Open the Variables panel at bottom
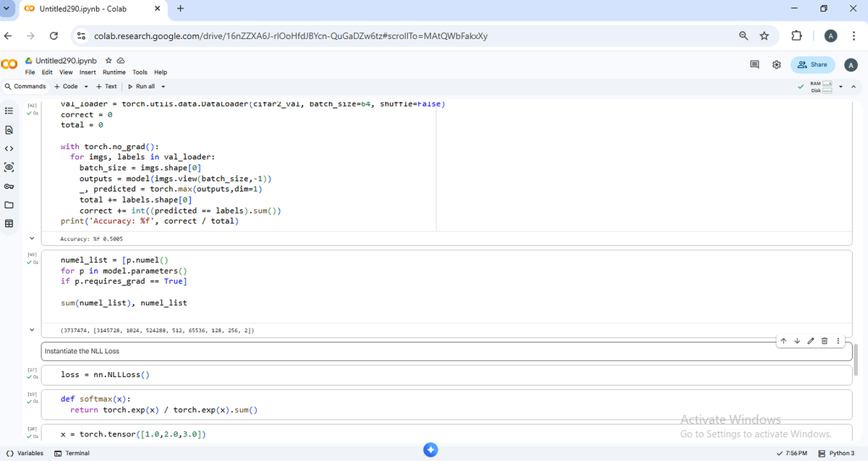This screenshot has width=868, height=461. click(25, 453)
